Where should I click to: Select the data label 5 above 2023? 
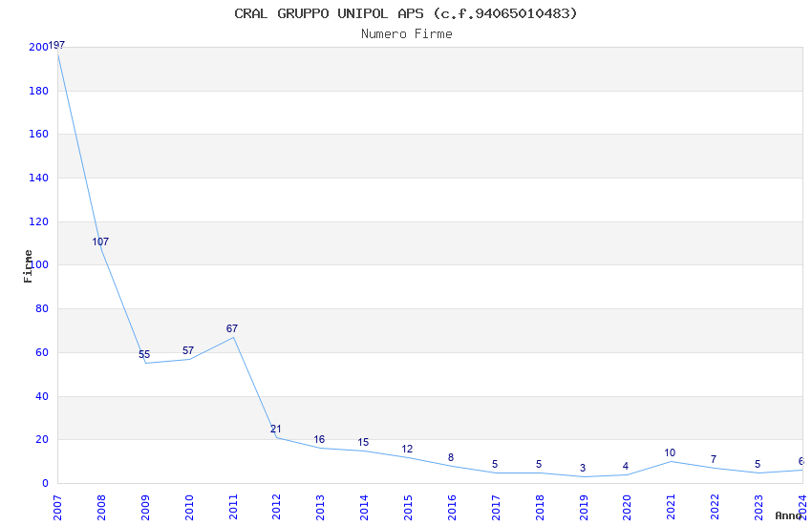point(758,464)
